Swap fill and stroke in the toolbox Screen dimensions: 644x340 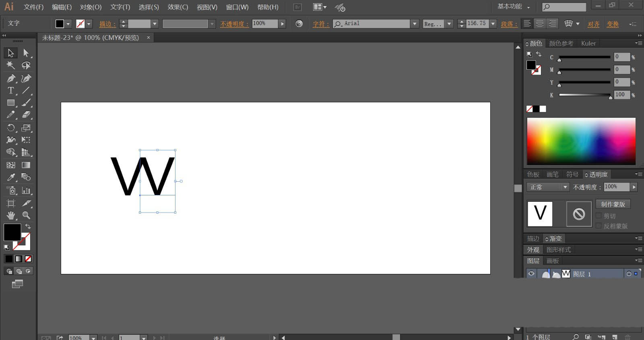[x=28, y=226]
